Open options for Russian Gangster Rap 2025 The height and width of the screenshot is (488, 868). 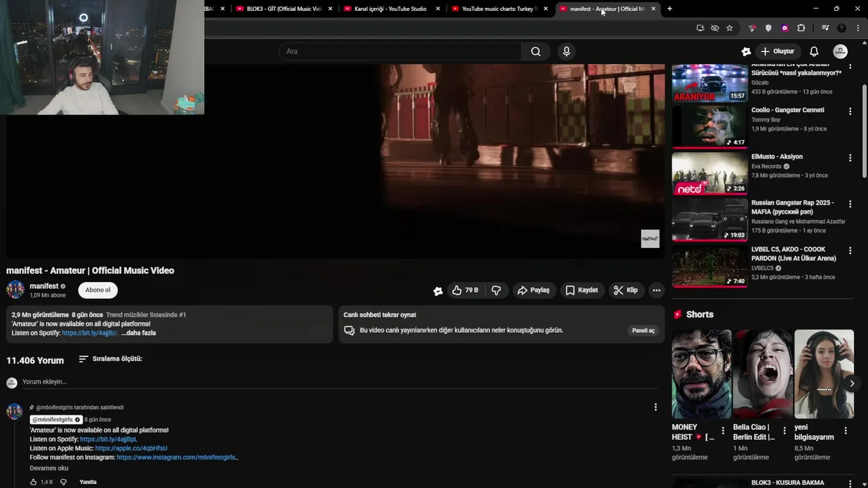click(850, 204)
